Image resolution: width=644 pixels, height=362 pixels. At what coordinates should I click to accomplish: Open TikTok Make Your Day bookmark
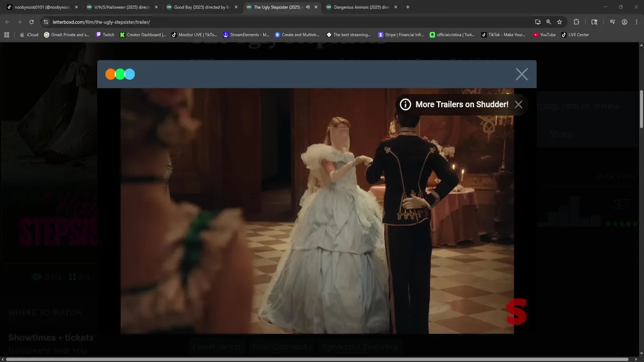coord(504,35)
